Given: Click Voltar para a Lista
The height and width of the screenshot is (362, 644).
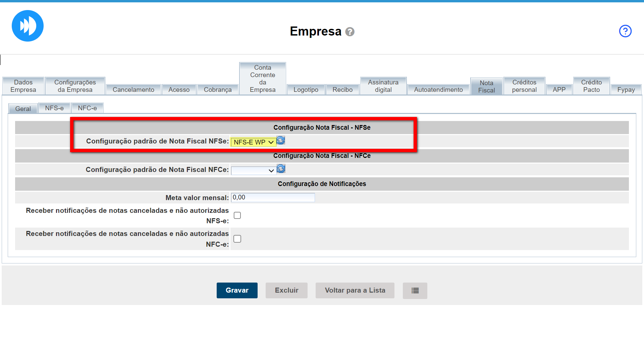Looking at the screenshot, I should (355, 291).
